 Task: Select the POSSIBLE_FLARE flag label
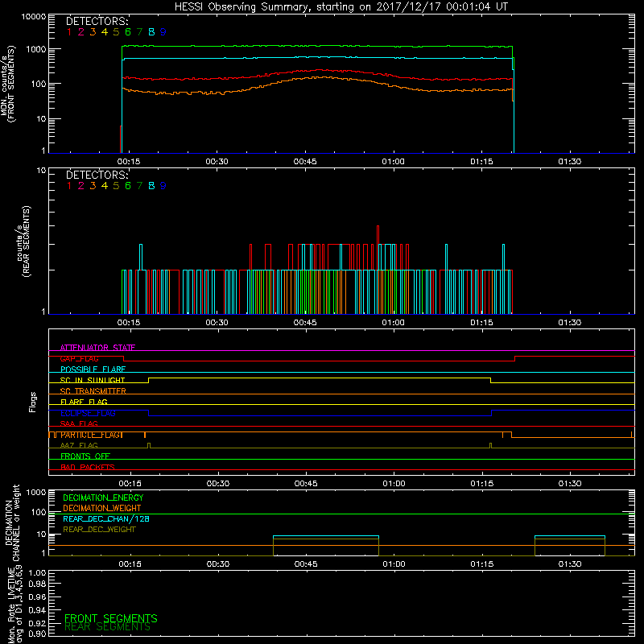tap(93, 369)
